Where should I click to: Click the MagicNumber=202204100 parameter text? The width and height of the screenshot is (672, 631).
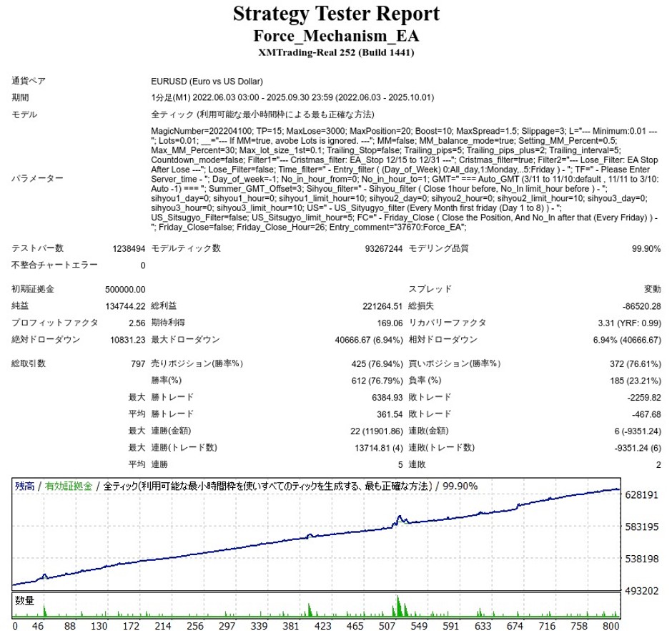click(202, 131)
